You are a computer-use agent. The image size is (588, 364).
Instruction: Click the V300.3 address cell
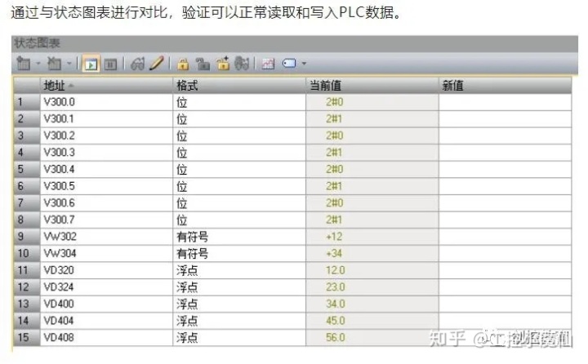106,153
